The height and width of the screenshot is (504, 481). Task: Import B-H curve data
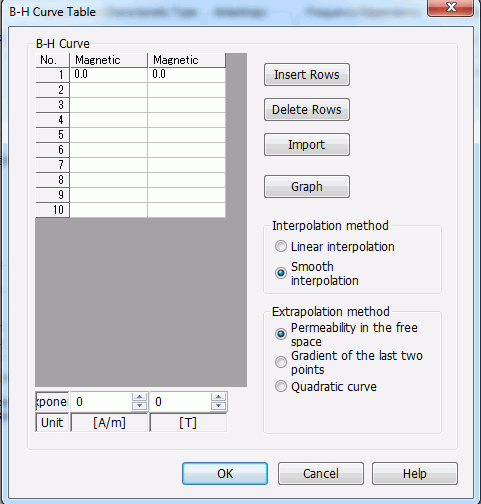click(x=307, y=145)
